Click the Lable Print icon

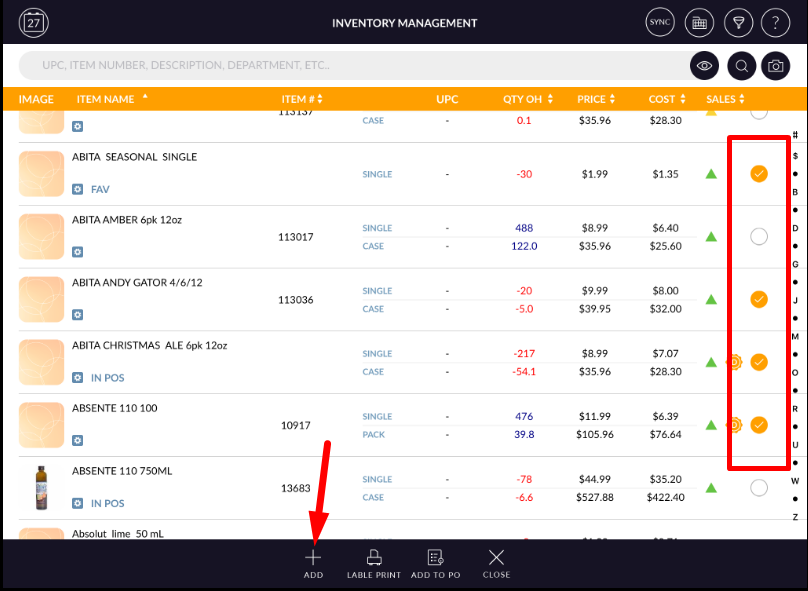[x=374, y=564]
